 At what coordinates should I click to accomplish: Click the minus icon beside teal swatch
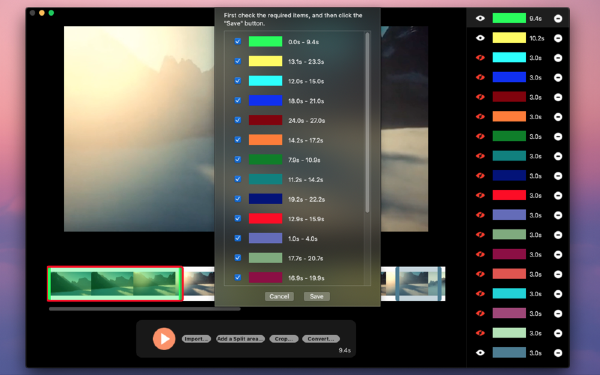558,156
